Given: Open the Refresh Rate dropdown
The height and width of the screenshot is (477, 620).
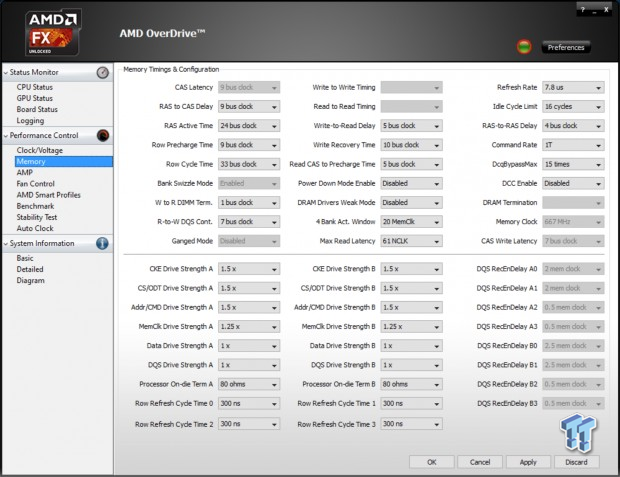Looking at the screenshot, I should [x=573, y=87].
